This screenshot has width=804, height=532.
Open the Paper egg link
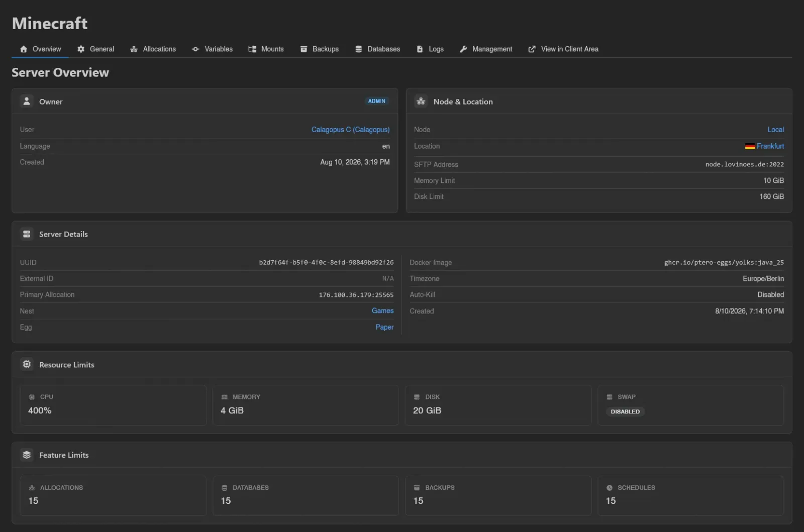coord(384,327)
